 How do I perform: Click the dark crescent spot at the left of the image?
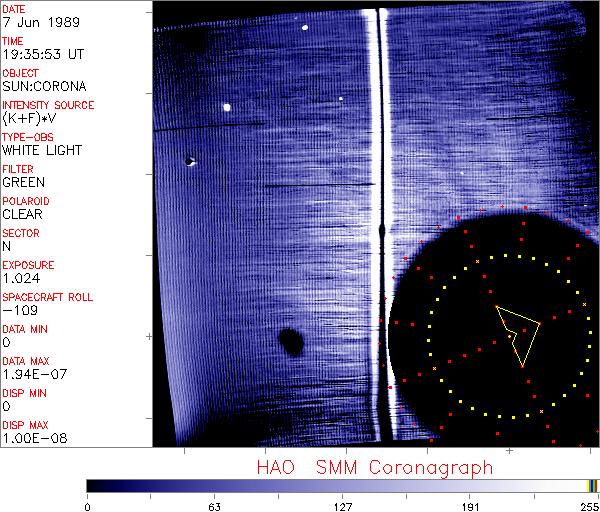pyautogui.click(x=189, y=160)
